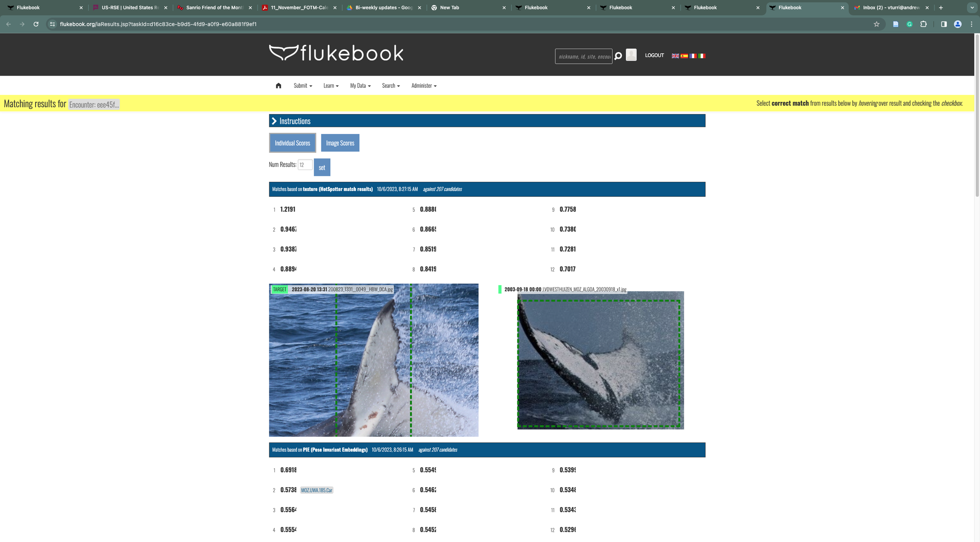Screen dimensions: 980x542
Task: Open the My Data dropdown menu
Action: (360, 86)
